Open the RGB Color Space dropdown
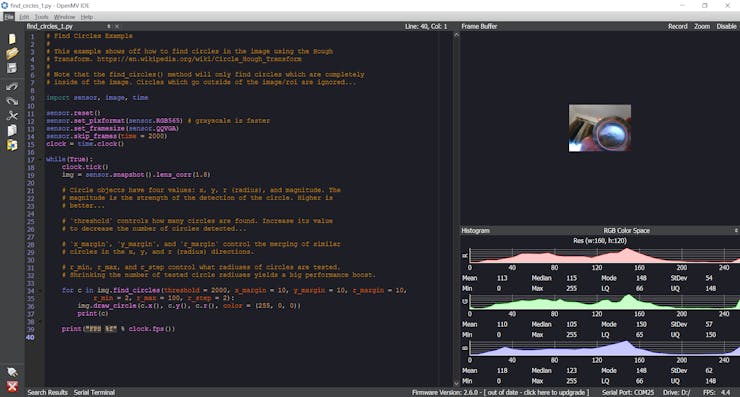This screenshot has height=397, width=740. click(x=626, y=230)
